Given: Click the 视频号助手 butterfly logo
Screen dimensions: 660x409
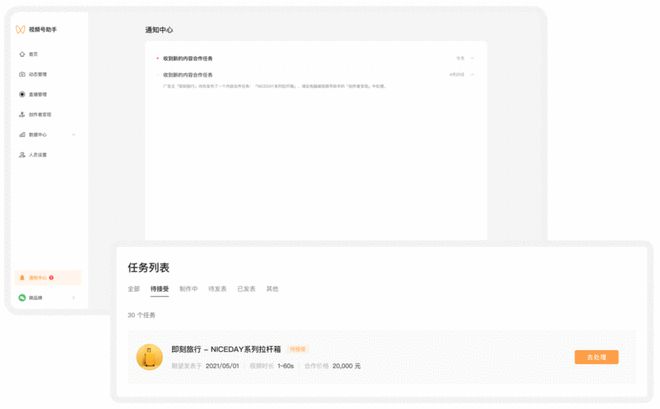Looking at the screenshot, I should (20, 29).
